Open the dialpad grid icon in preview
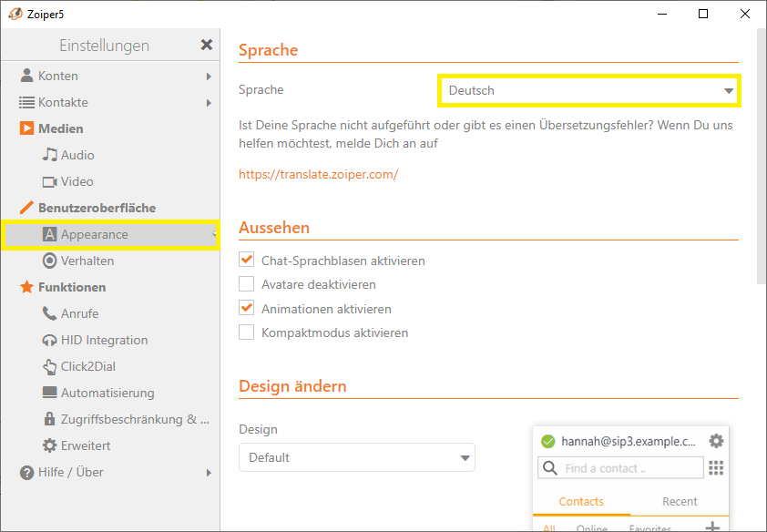Image resolution: width=767 pixels, height=532 pixels. [716, 468]
